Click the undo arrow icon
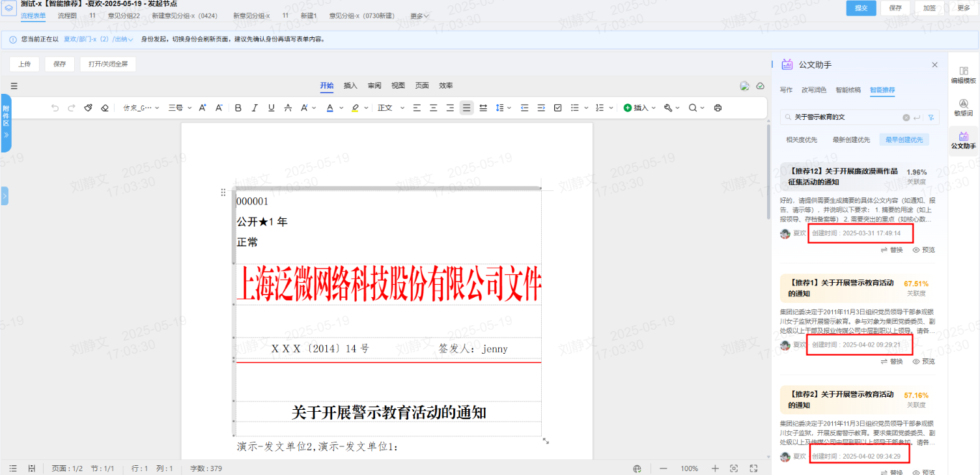 click(55, 108)
